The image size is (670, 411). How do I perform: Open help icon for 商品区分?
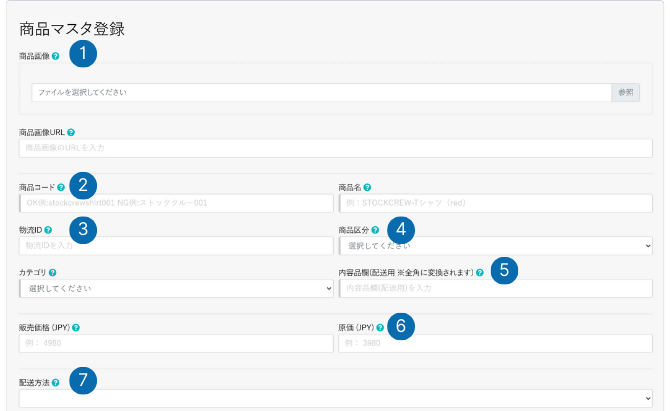point(375,229)
